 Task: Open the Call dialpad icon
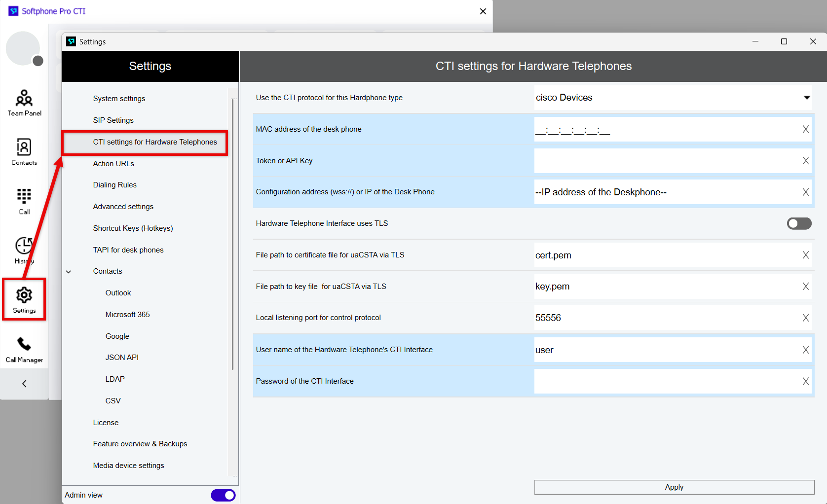point(24,201)
